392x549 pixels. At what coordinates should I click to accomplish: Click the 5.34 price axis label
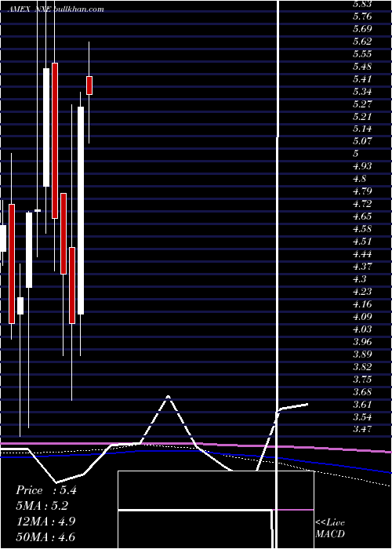[362, 92]
